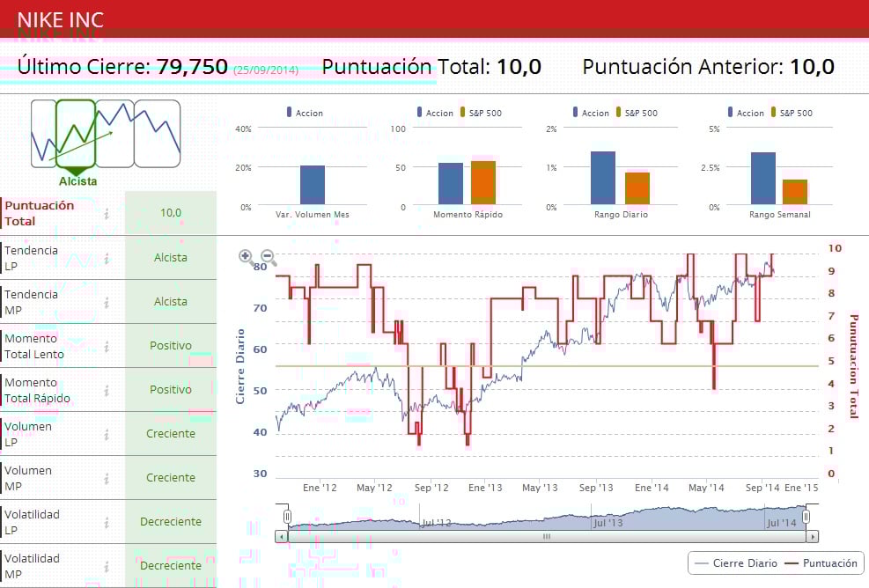Viewport: 869px width, 588px height.
Task: Toggle Puntuación line in legend
Action: 821,563
